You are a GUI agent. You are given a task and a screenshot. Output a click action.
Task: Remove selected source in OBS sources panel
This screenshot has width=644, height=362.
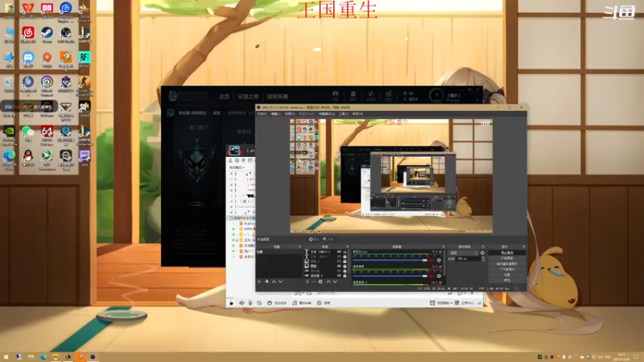pos(314,282)
